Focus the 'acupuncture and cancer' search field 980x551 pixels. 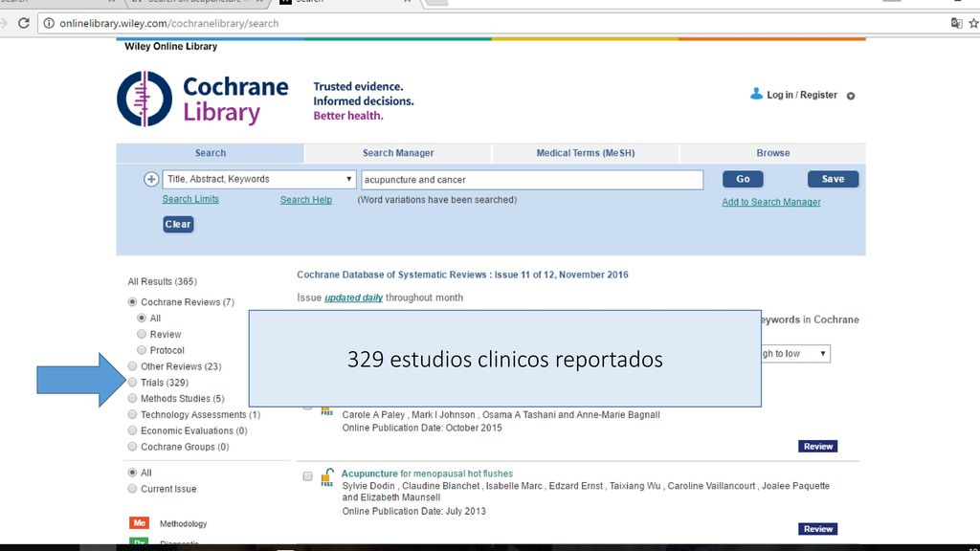click(x=532, y=180)
